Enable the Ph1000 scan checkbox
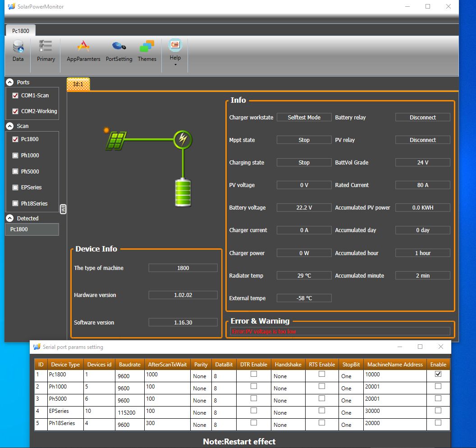 click(15, 155)
